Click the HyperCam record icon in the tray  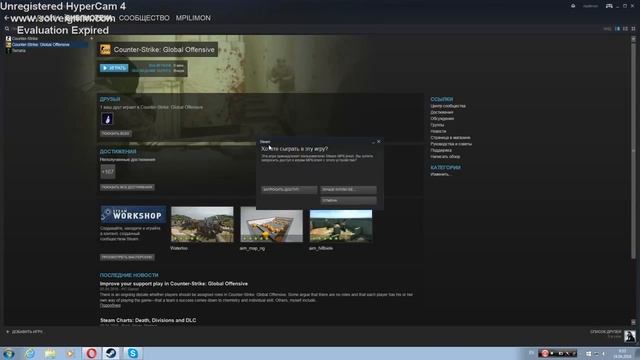[544, 353]
